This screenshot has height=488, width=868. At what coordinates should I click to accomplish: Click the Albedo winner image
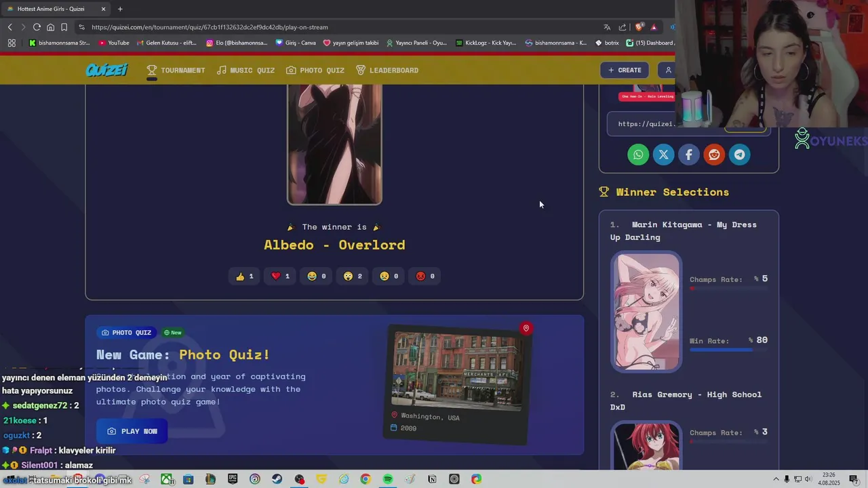(334, 144)
